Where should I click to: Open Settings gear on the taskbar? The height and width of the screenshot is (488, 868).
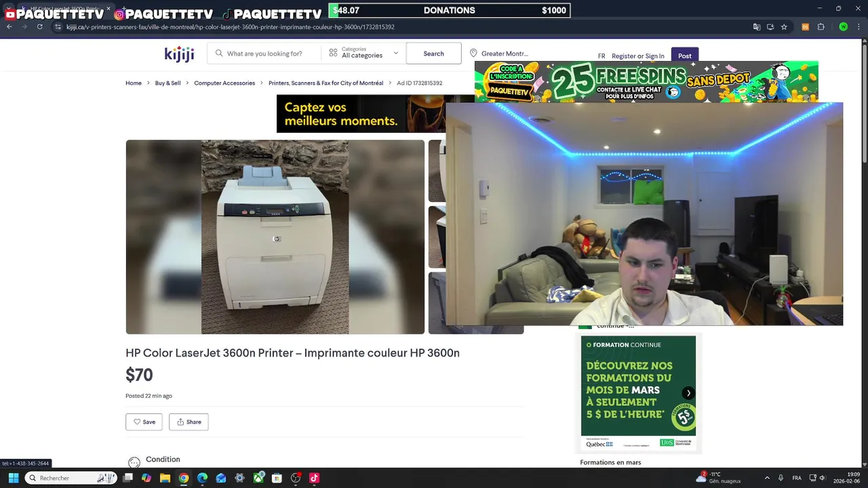[239, 478]
